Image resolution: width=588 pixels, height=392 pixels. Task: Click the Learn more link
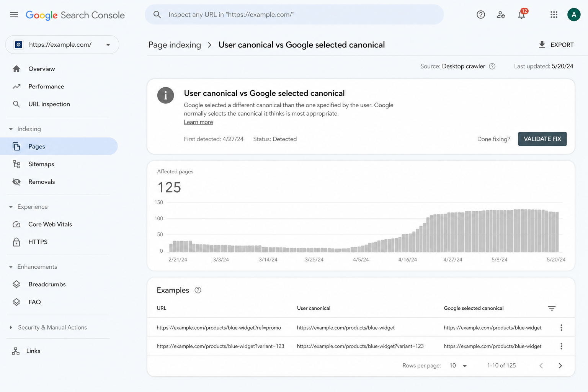click(198, 122)
